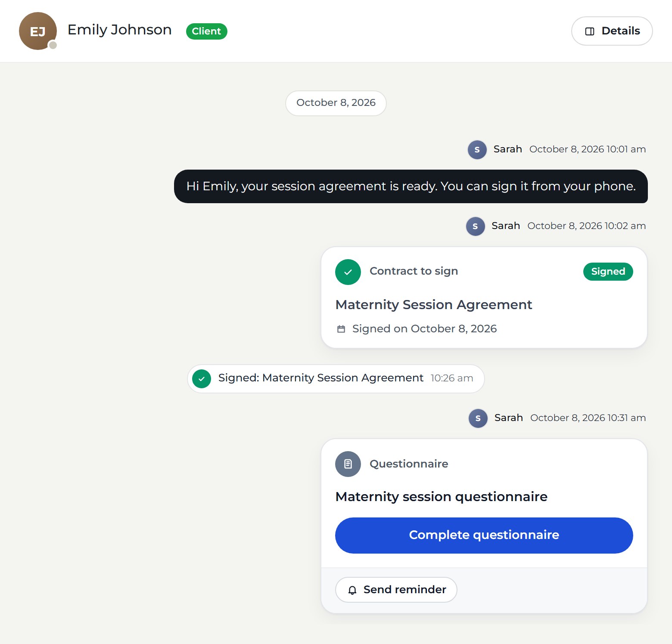
Task: Click Sarah's avatar on the 10:01 am message
Action: click(477, 150)
